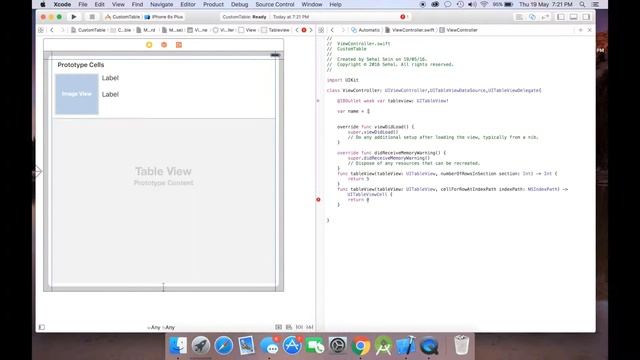Open Google Chrome from the Dock

pos(361,346)
